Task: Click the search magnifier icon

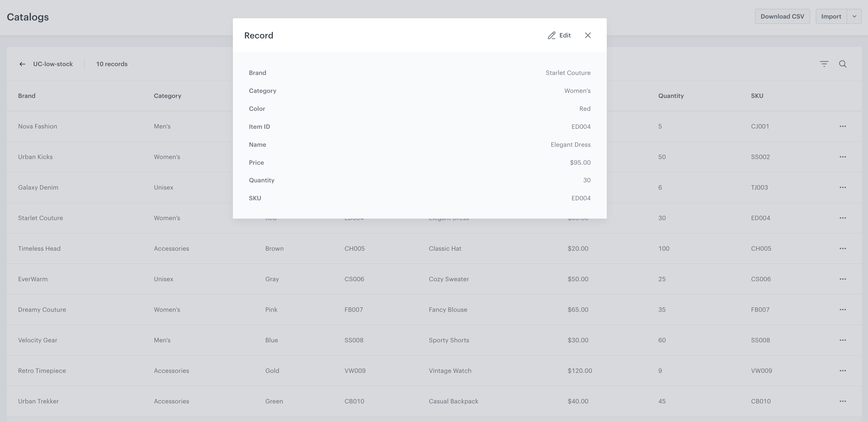Action: (843, 64)
